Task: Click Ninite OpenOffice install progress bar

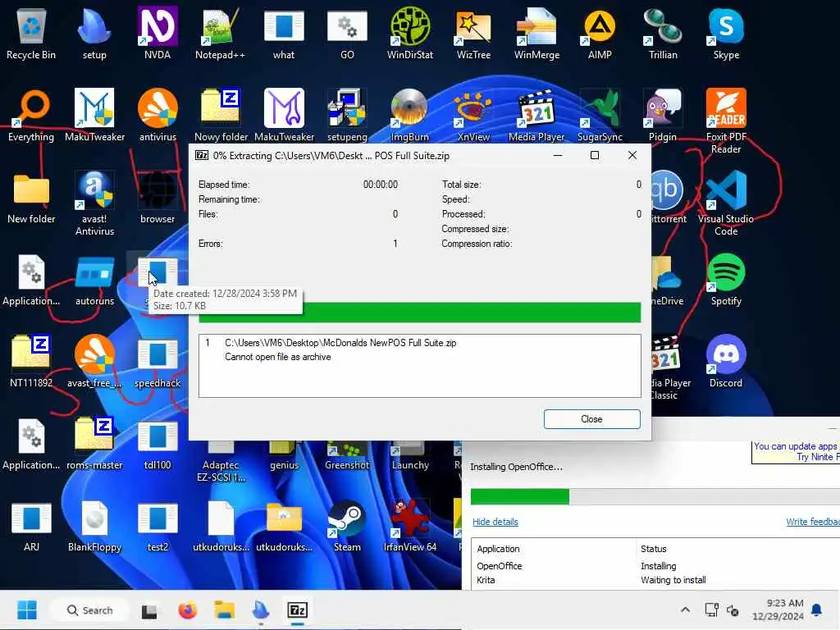Action: pos(655,496)
